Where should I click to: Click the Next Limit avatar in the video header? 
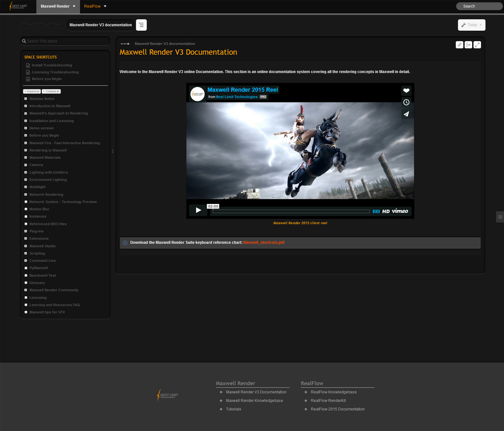197,94
